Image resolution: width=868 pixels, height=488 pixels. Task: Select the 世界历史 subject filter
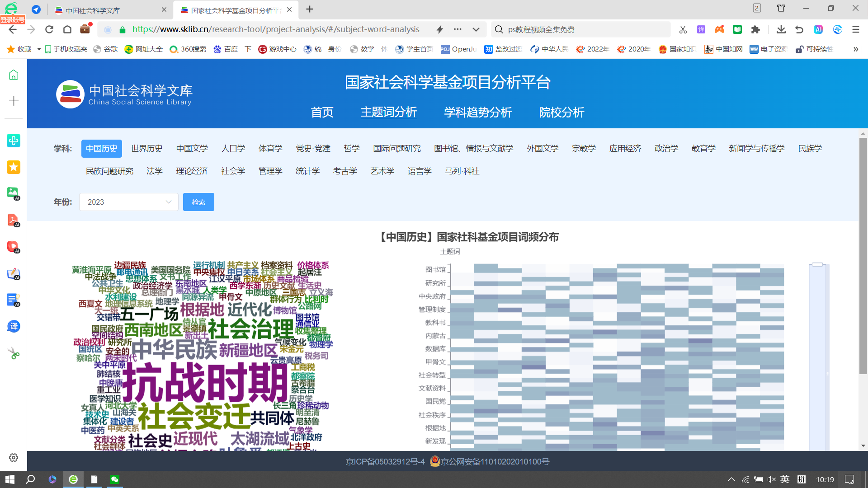pos(147,149)
